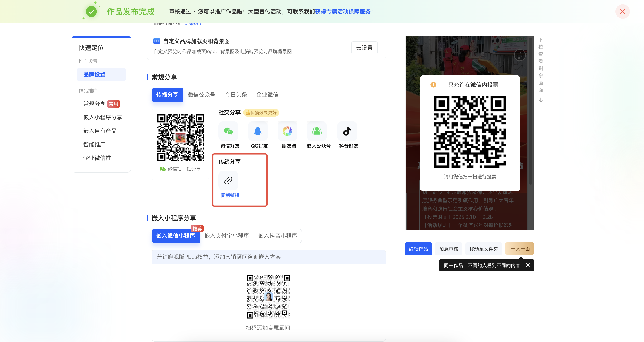Image resolution: width=644 pixels, height=342 pixels.
Task: Click the down arrow beside the preview
Action: pyautogui.click(x=541, y=100)
